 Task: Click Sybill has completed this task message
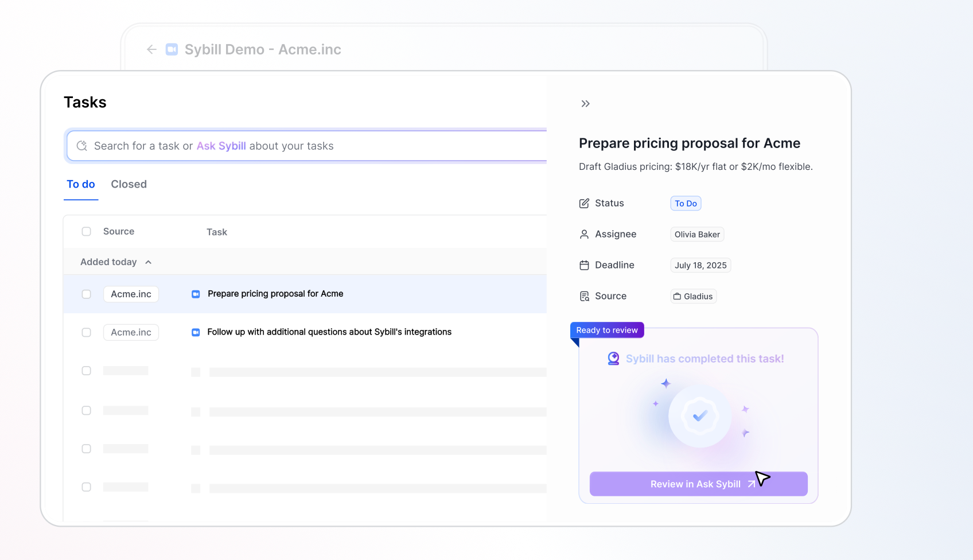pyautogui.click(x=705, y=359)
